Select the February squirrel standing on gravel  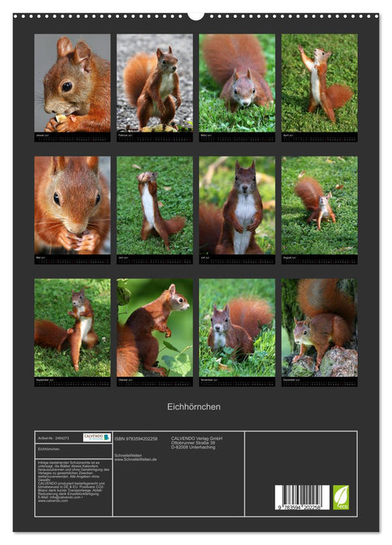(155, 83)
